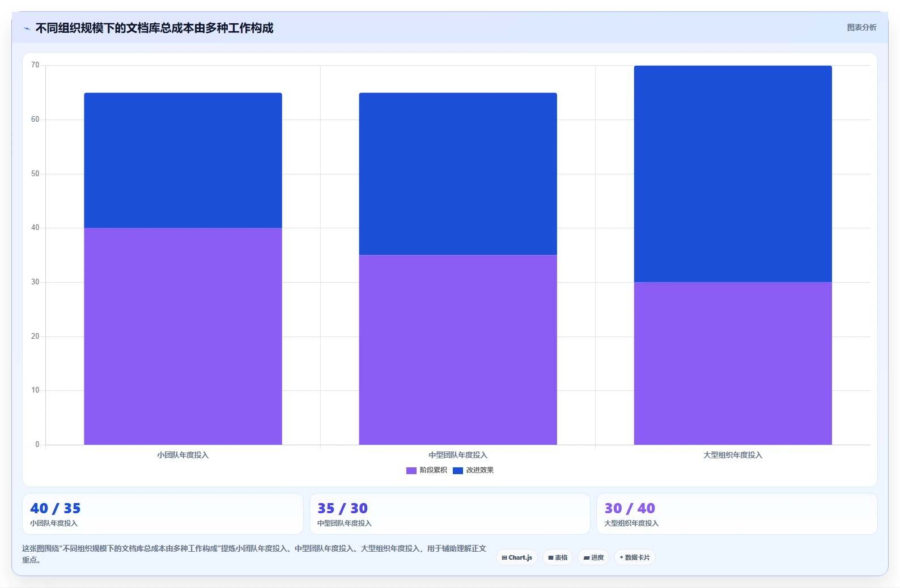Viewport: 900px width, 588px height.
Task: Select the 进度 tag
Action: pos(593,557)
